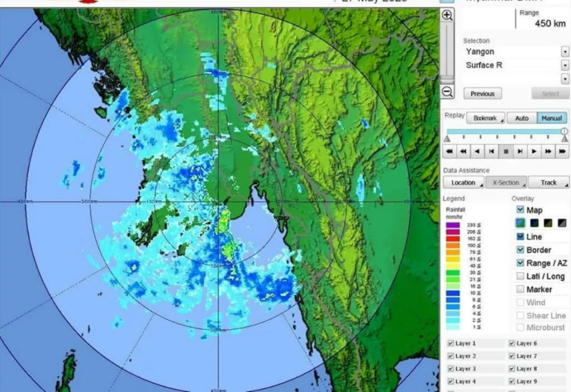Open the Surface R product dropdown
The image size is (571, 392).
(565, 65)
